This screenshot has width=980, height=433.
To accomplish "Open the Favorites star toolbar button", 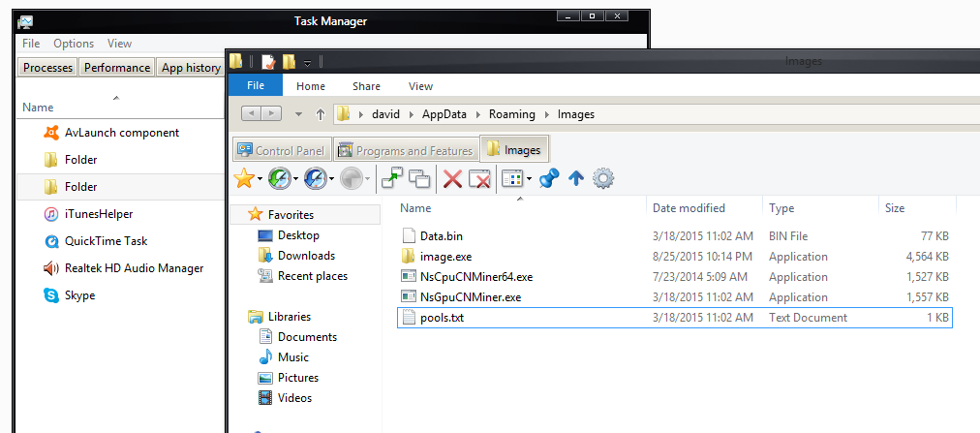I will point(242,180).
